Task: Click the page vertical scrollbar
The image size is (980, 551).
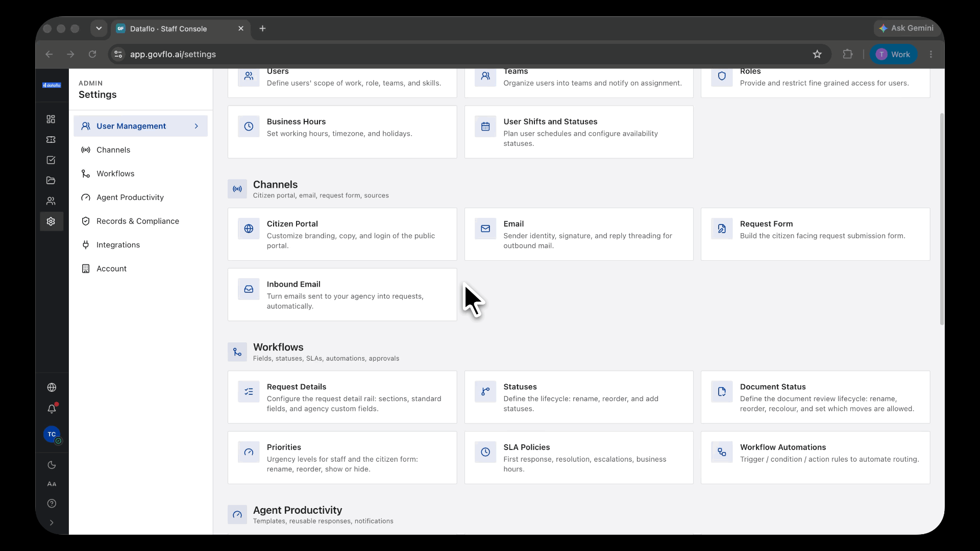Action: click(x=942, y=218)
